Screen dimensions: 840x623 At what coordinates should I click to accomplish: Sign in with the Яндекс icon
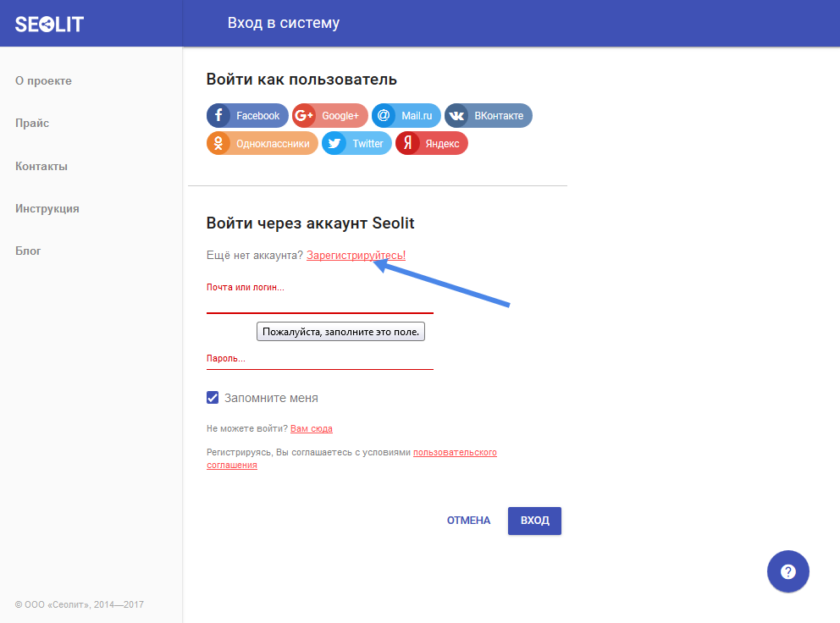(408, 144)
